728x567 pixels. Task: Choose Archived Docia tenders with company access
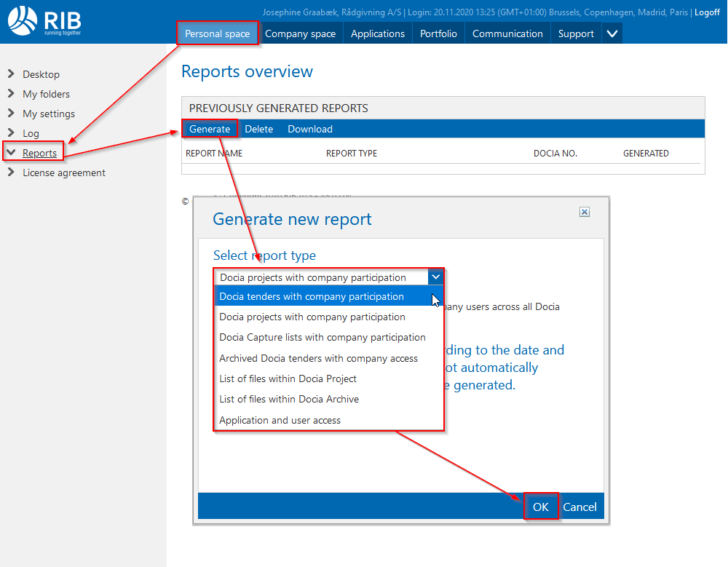329,358
